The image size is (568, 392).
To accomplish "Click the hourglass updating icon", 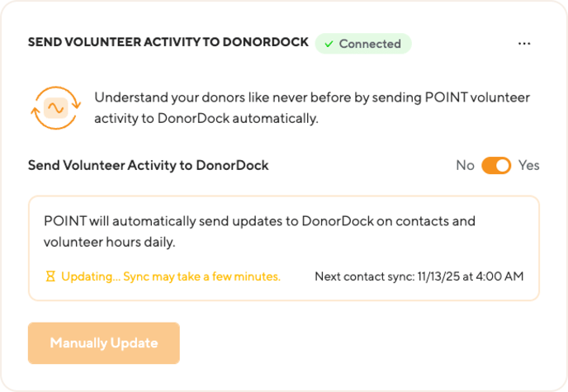I will tap(50, 276).
